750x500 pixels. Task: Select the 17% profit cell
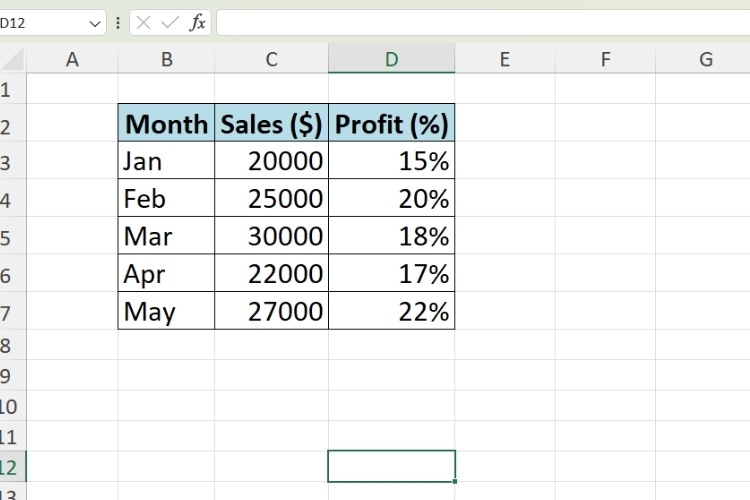pos(392,273)
